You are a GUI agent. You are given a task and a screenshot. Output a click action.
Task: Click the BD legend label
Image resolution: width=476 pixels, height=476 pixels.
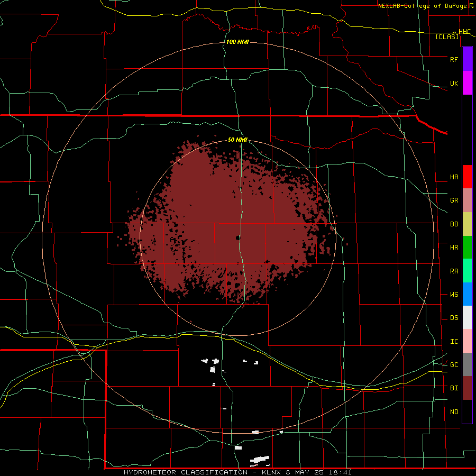point(454,224)
